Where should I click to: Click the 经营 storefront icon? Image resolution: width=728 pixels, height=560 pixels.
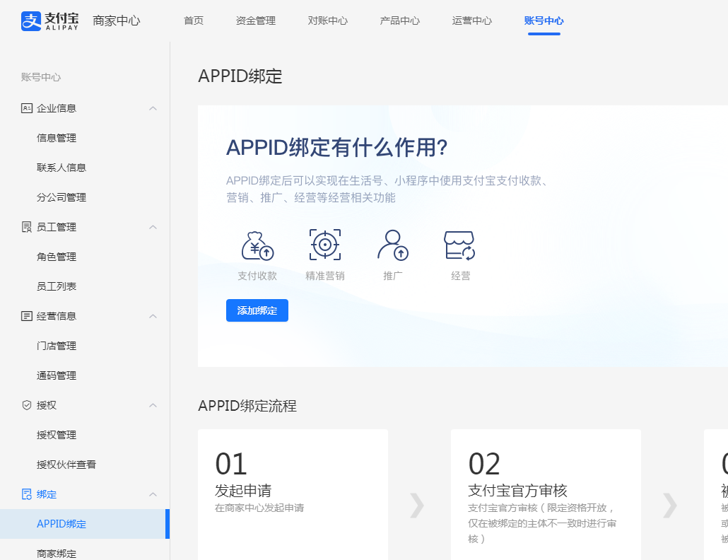coord(459,245)
